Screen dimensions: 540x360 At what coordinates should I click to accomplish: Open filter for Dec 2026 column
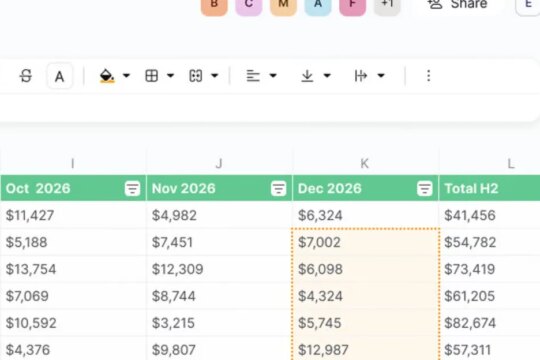pyautogui.click(x=424, y=188)
